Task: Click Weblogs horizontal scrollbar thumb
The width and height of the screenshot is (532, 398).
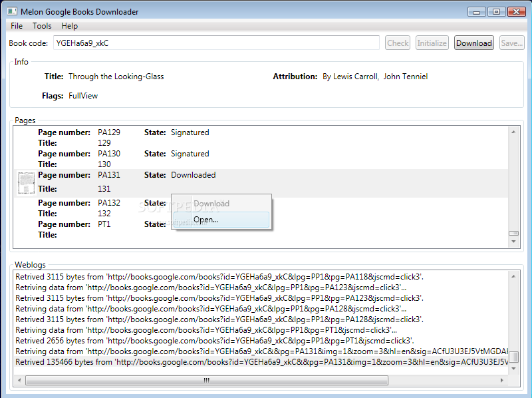Action: pos(207,380)
